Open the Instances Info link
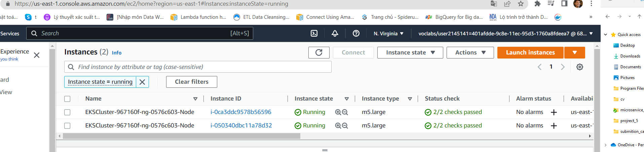Screen dimensions: 644x152 [x=117, y=53]
